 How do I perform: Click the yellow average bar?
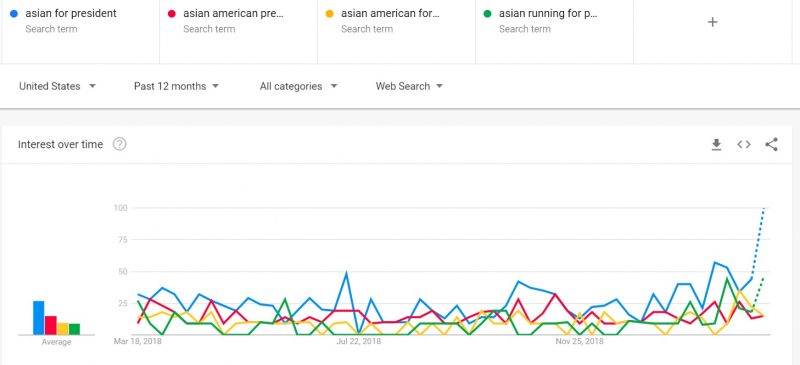tap(63, 329)
